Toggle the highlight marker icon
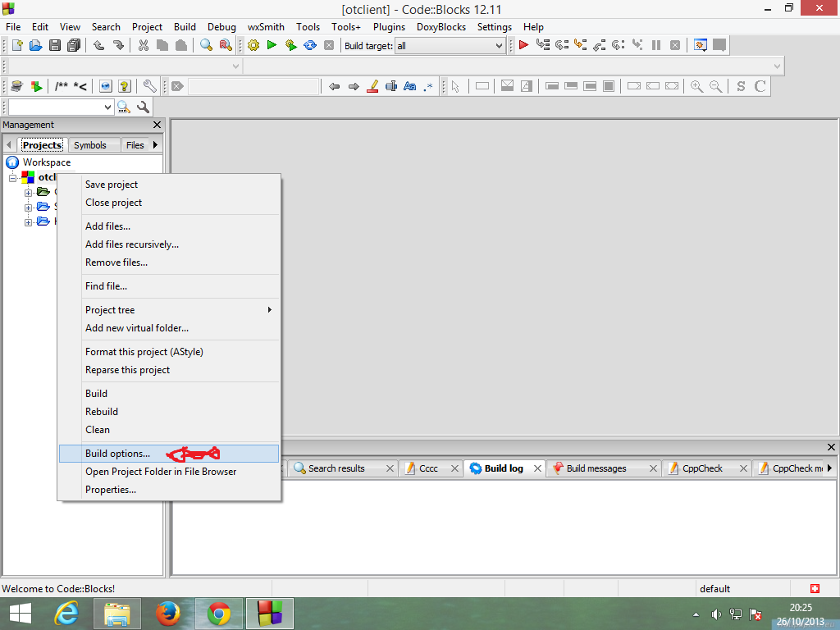The width and height of the screenshot is (840, 630). (373, 86)
